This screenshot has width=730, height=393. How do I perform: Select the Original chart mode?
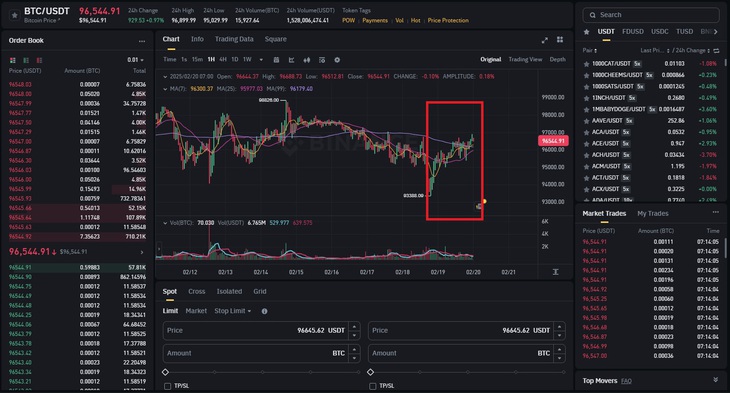click(x=491, y=60)
